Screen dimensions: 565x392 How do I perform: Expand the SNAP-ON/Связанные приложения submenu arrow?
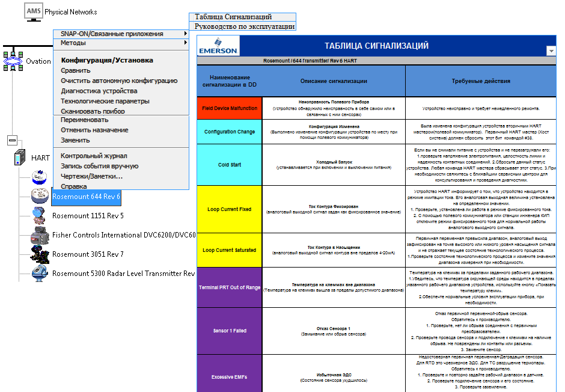click(185, 34)
